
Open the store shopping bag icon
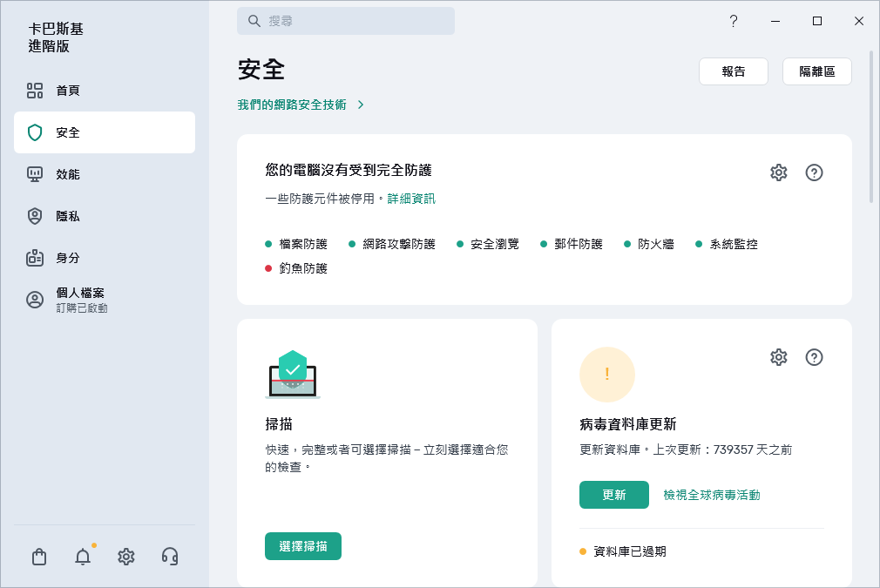click(38, 556)
